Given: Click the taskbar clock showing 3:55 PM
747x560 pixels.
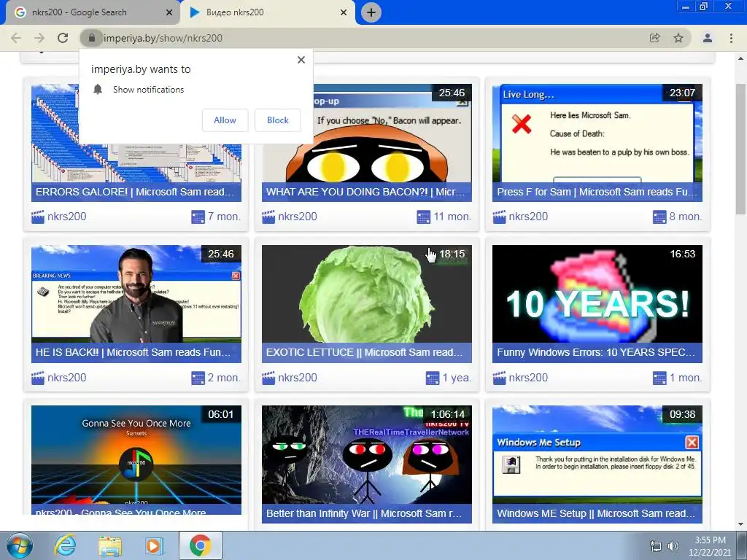Looking at the screenshot, I should click(710, 545).
